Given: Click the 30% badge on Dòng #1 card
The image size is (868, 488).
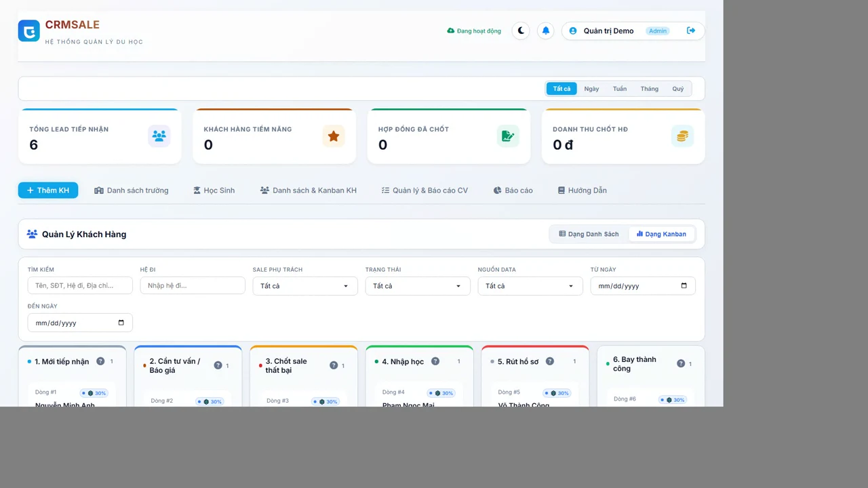Looking at the screenshot, I should coord(94,393).
